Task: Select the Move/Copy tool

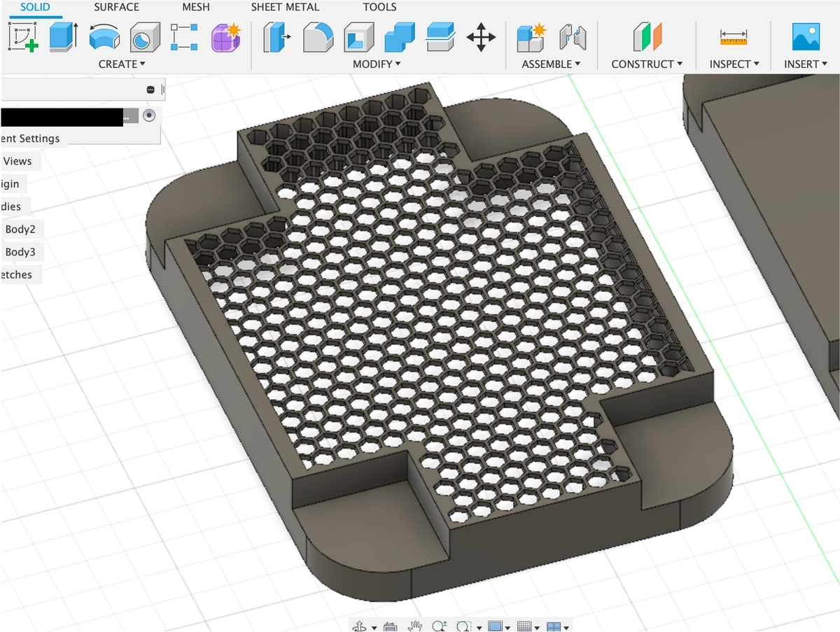Action: [x=481, y=36]
